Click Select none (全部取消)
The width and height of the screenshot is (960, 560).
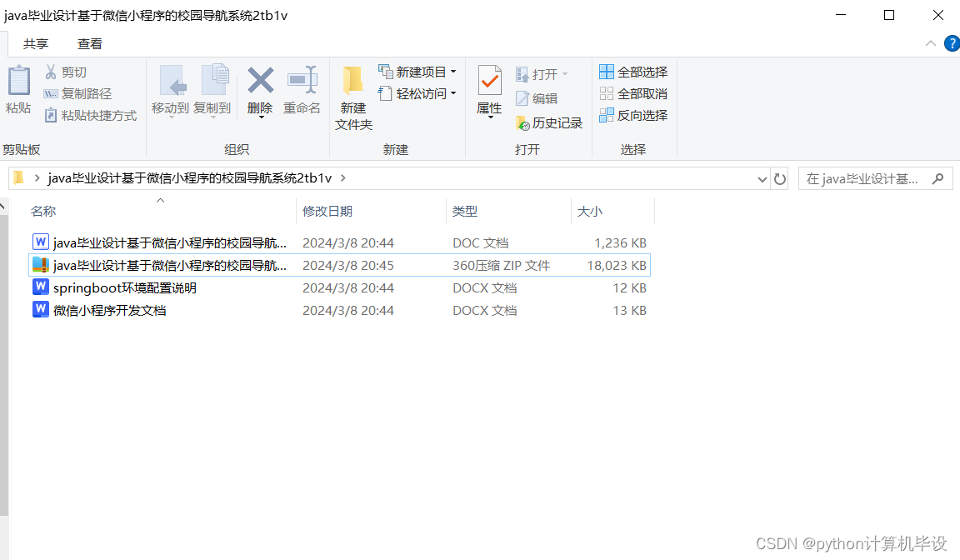[633, 93]
